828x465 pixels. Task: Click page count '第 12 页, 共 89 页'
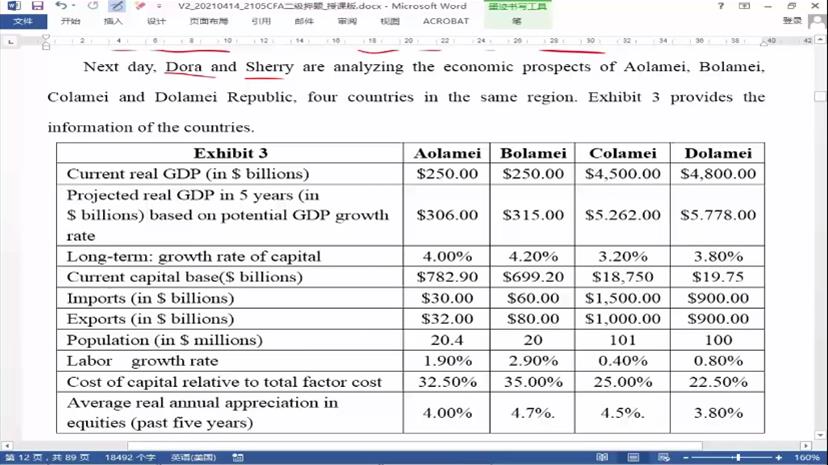coord(47,457)
